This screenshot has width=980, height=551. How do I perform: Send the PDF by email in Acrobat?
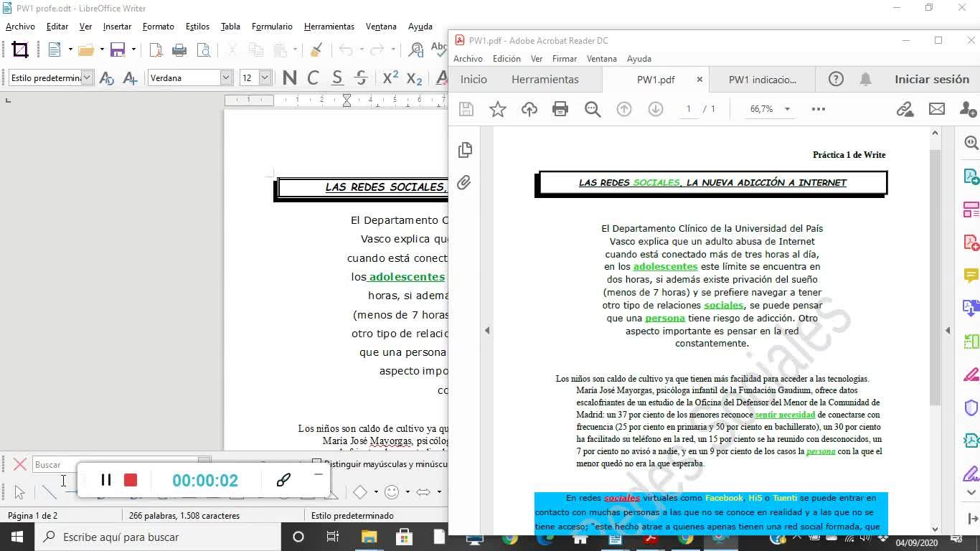coord(937,109)
